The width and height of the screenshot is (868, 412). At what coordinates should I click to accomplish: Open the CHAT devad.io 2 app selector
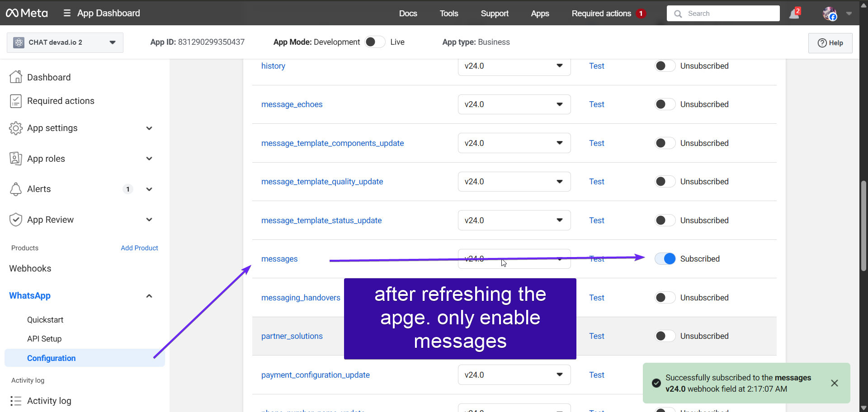click(x=65, y=42)
